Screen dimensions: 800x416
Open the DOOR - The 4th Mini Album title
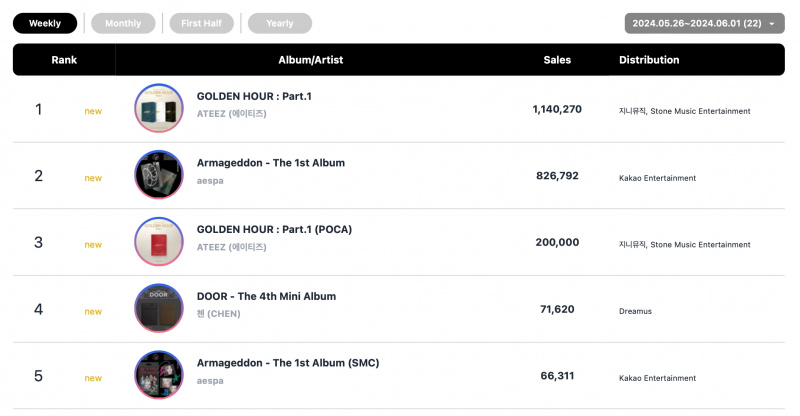(x=266, y=297)
